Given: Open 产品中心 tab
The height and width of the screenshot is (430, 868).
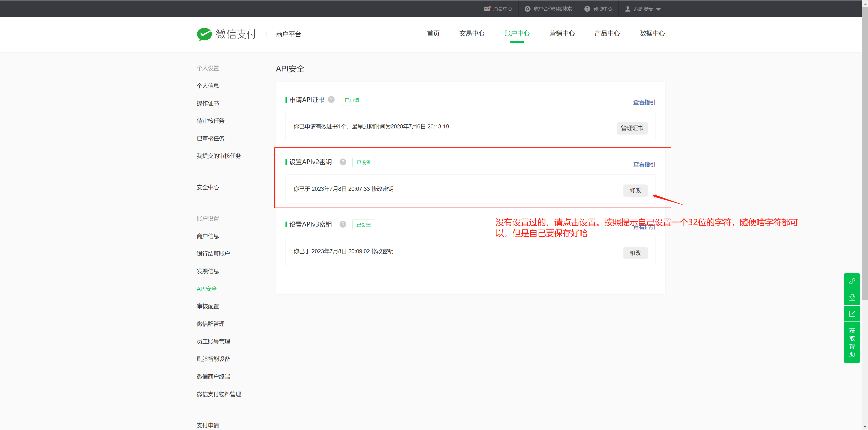Looking at the screenshot, I should click(x=607, y=33).
